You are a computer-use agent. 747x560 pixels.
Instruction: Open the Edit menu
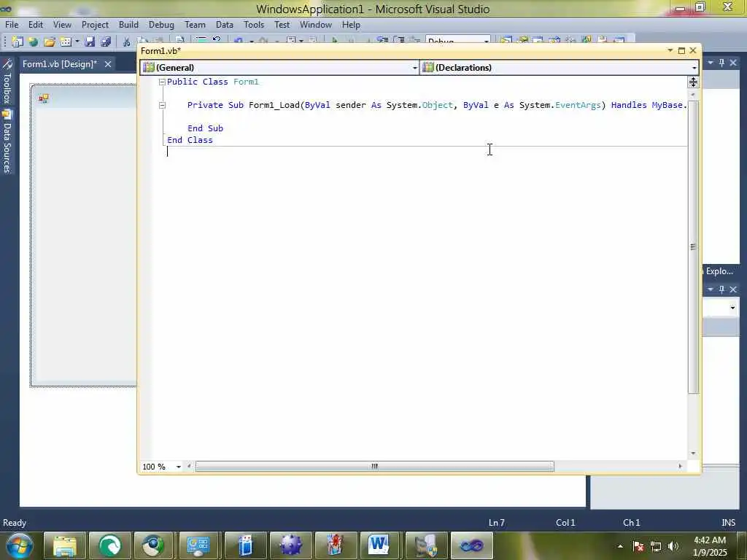[x=35, y=25]
